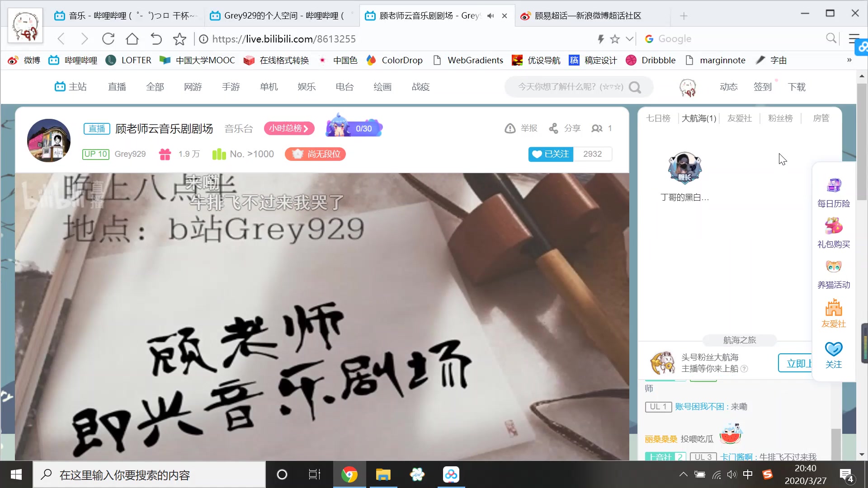Viewport: 868px width, 488px height.
Task: Switch to 顾易超话 weibo tab
Action: pyautogui.click(x=592, y=16)
